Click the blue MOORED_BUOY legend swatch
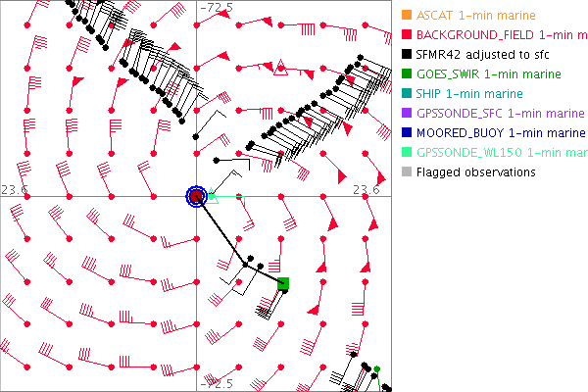The image size is (588, 392). tap(405, 133)
